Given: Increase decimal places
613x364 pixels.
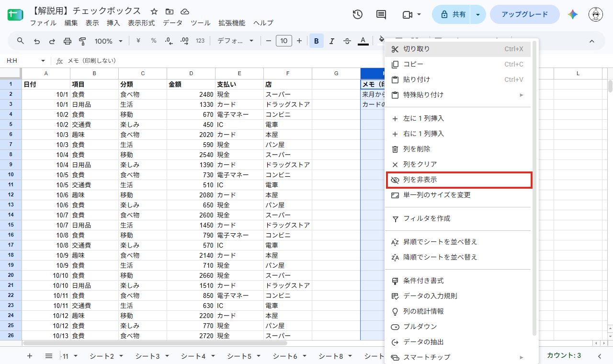Looking at the screenshot, I should pos(184,41).
